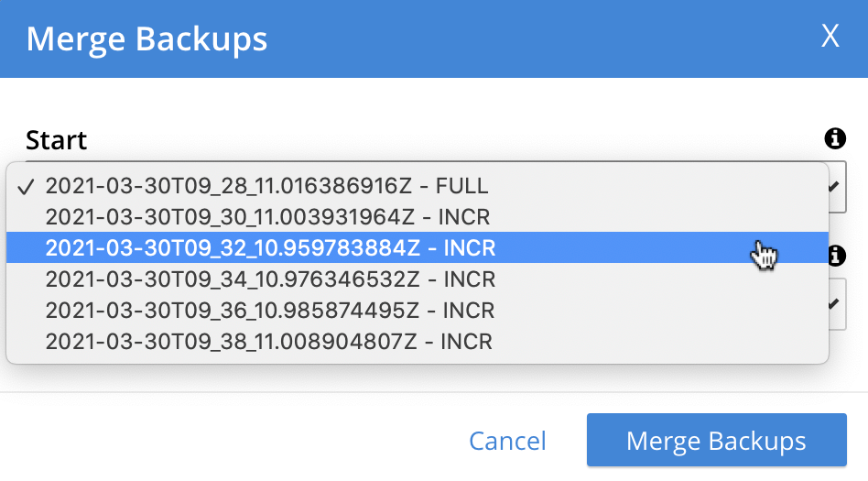Click the info icon beside the Start label
This screenshot has width=868, height=481.
tap(834, 138)
